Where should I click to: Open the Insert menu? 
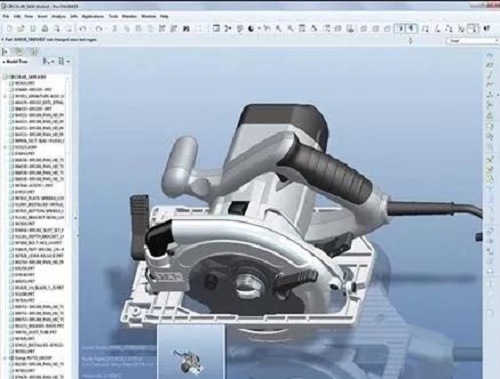[42, 16]
